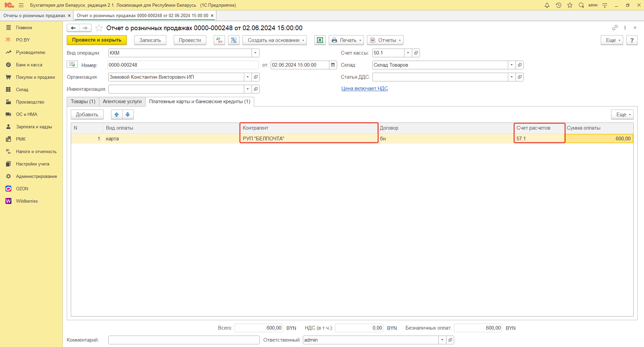Click Провести и закрыть button
This screenshot has height=347, width=644.
(97, 40)
